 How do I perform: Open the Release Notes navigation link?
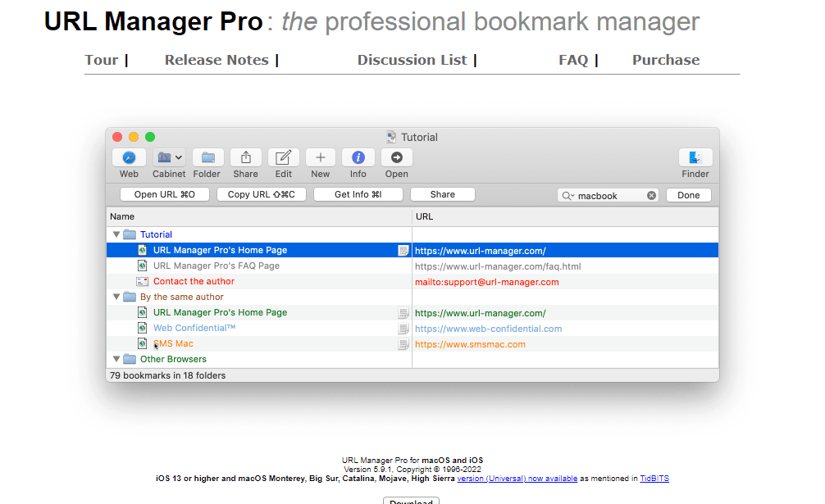(x=217, y=60)
